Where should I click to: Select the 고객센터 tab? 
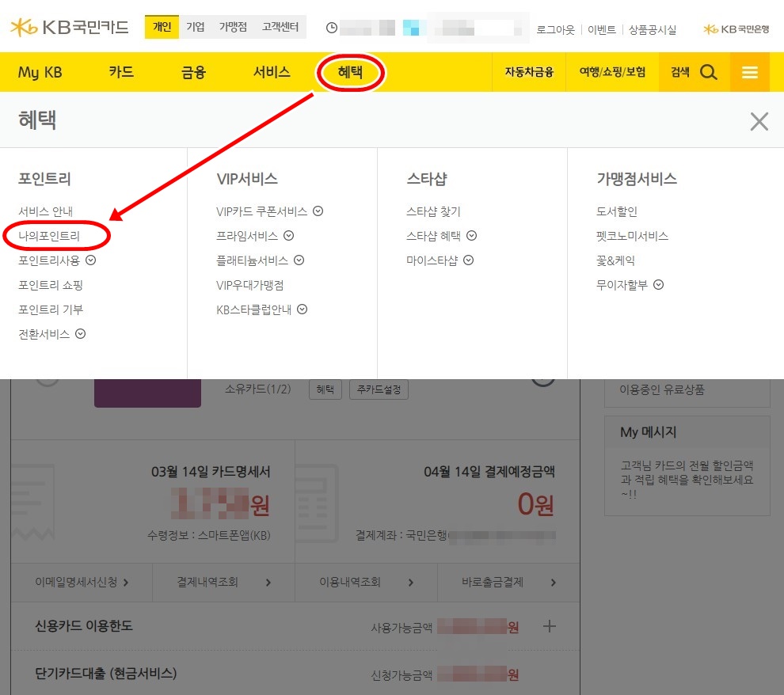[x=280, y=26]
